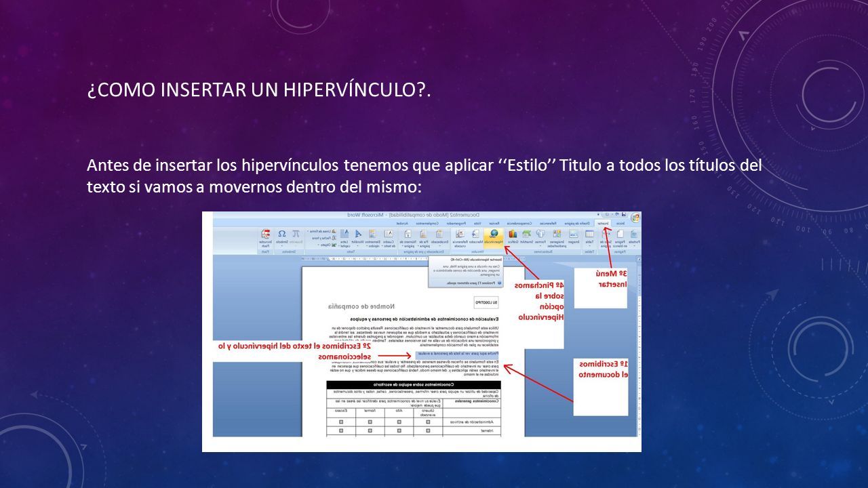The height and width of the screenshot is (488, 868).
Task: Open the Programador tab
Action: click(x=456, y=223)
